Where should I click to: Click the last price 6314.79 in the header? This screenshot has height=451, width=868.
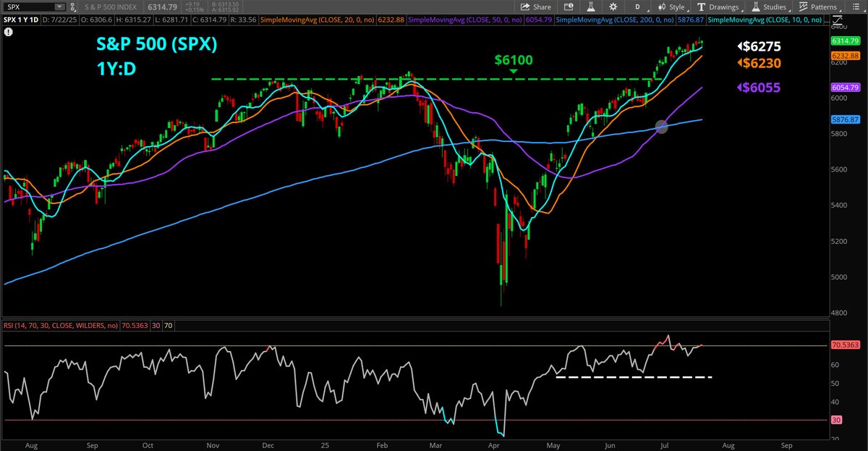tap(163, 7)
